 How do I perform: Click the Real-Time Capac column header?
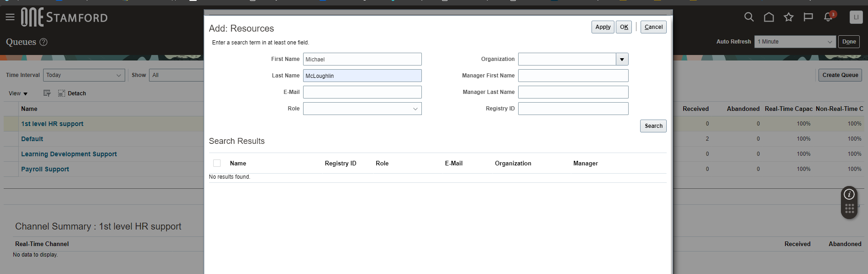[x=789, y=109]
